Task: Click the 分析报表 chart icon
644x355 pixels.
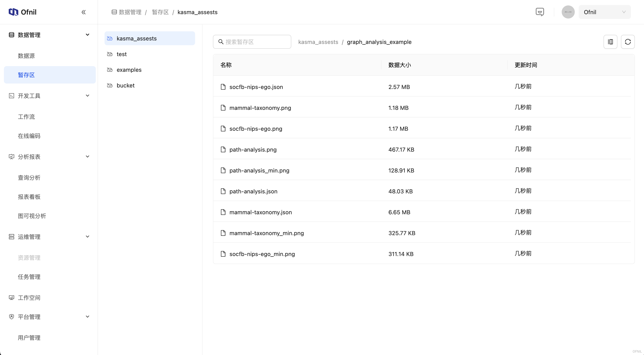Action: pos(12,157)
